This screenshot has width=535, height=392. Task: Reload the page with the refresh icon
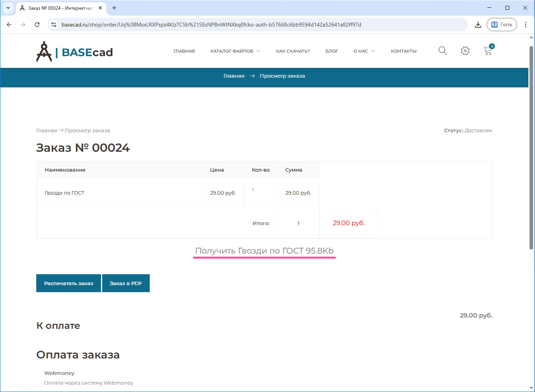37,25
